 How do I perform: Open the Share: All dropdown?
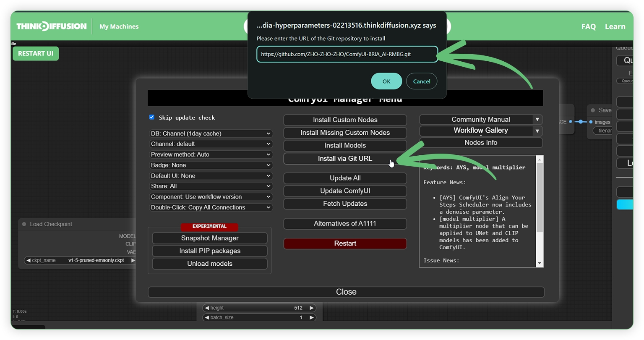point(211,186)
